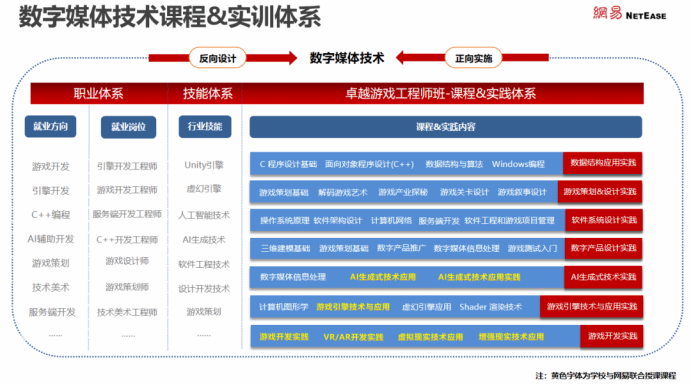Click the 就业岗位 blue header button
692x386 pixels.
128,127
